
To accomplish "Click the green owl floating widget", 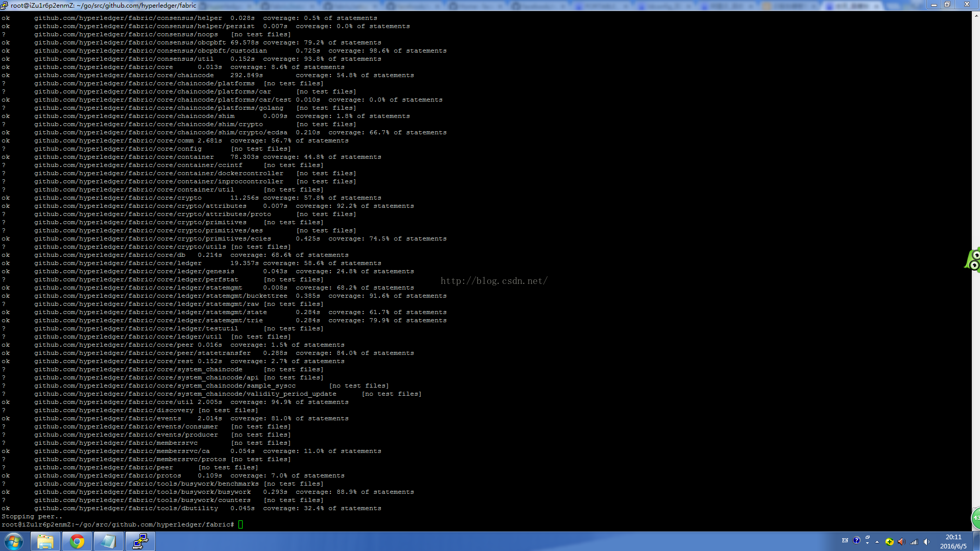I will point(972,260).
